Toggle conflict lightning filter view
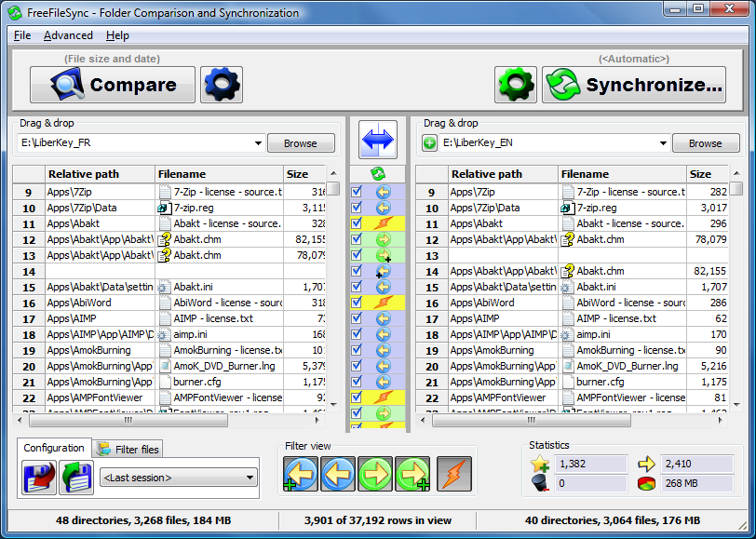This screenshot has width=756, height=539. (x=454, y=475)
